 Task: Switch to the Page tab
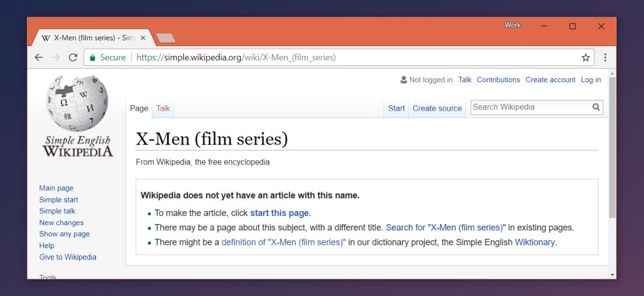(x=139, y=108)
